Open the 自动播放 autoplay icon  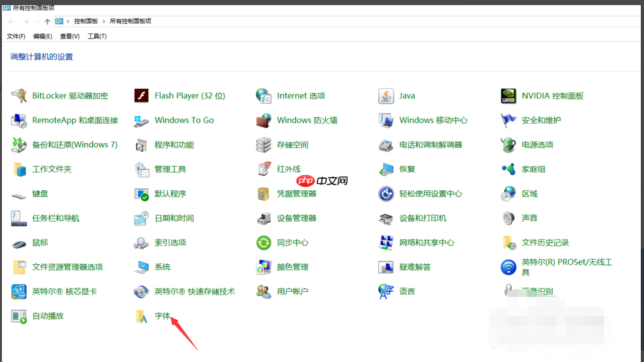(19, 316)
